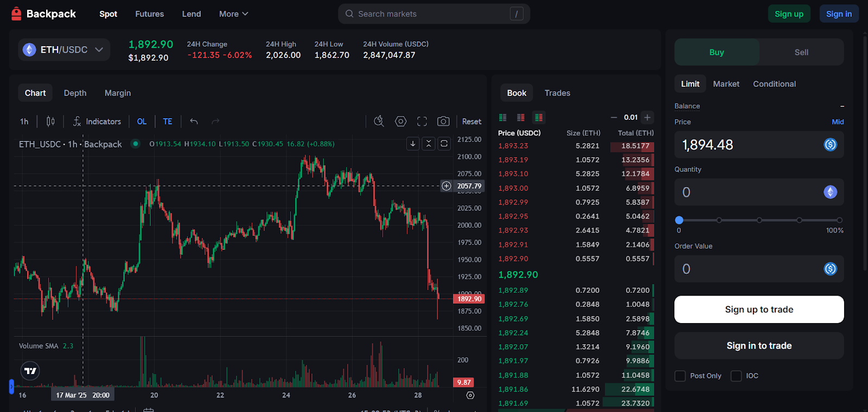Open the blue side panel expand handle

[11, 387]
